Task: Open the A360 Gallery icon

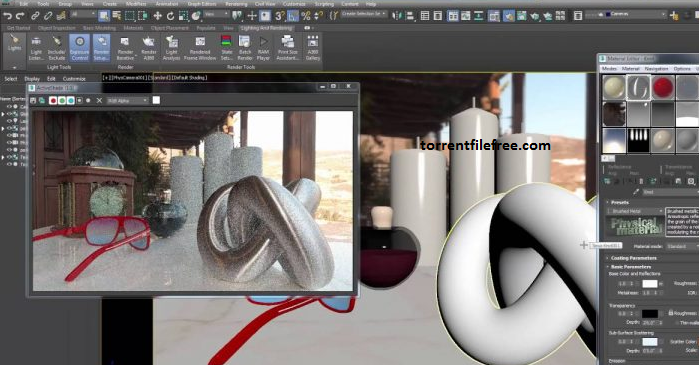Action: [313, 48]
